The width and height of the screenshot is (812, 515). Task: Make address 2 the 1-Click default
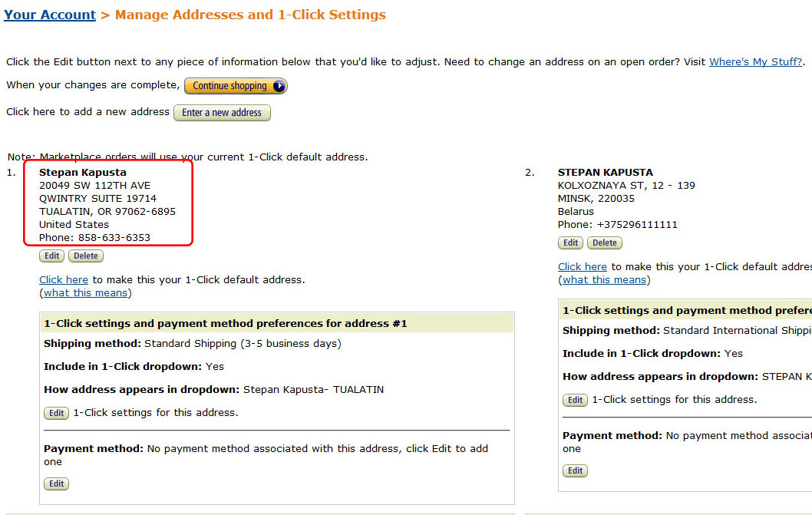[x=583, y=267]
